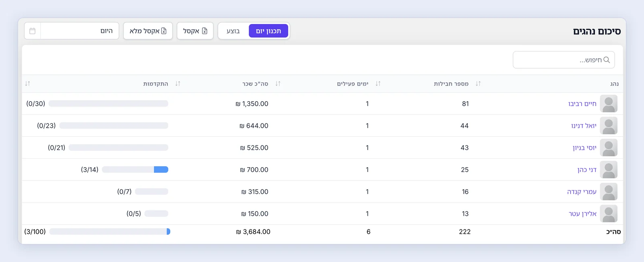The width and height of the screenshot is (644, 262).
Task: Click salary value ₪ 1,350.00
Action: 252,104
